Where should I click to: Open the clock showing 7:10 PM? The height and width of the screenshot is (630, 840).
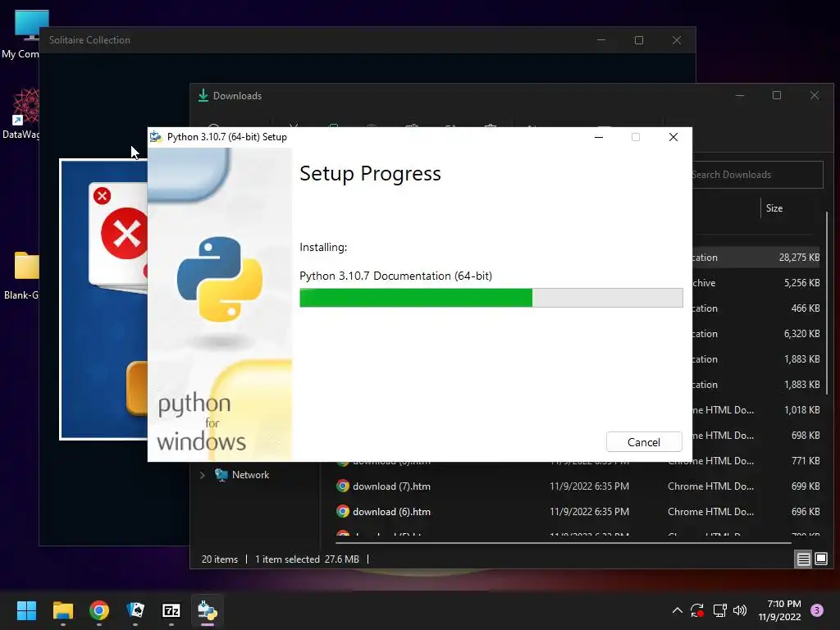[779, 610]
